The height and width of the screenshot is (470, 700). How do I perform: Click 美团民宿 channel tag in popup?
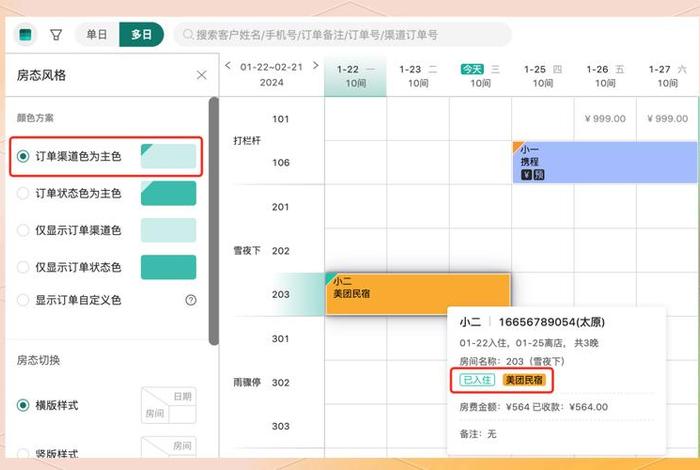(524, 380)
